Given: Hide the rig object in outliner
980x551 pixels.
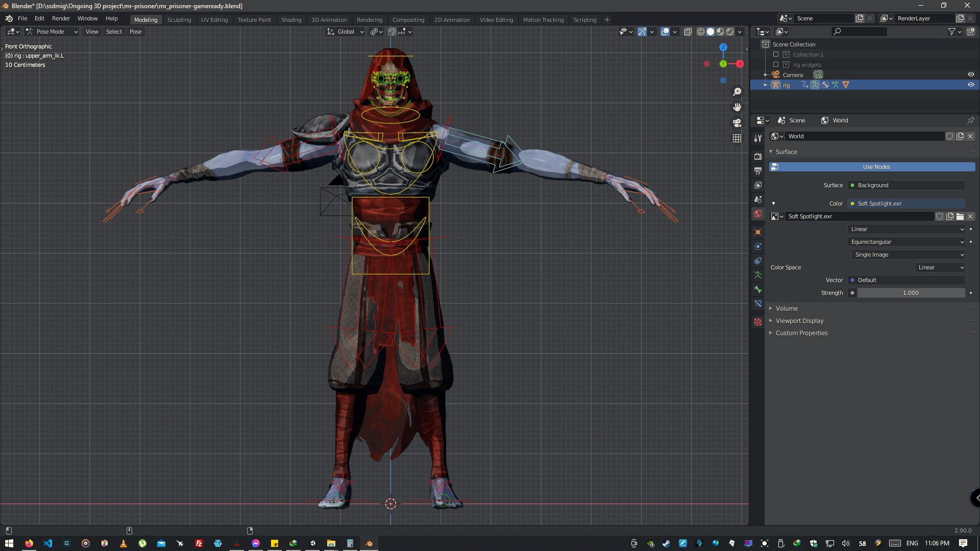Looking at the screenshot, I should pos(971,85).
